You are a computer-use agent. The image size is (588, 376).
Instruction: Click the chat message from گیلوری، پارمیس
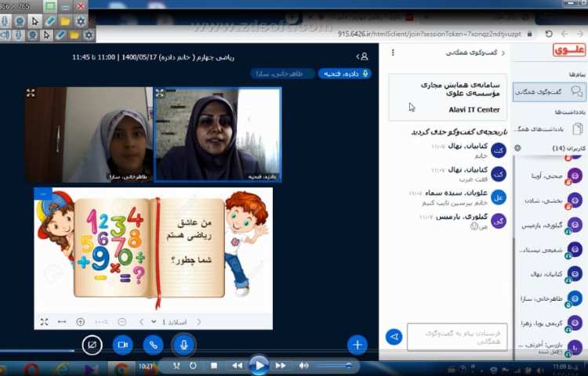point(462,222)
